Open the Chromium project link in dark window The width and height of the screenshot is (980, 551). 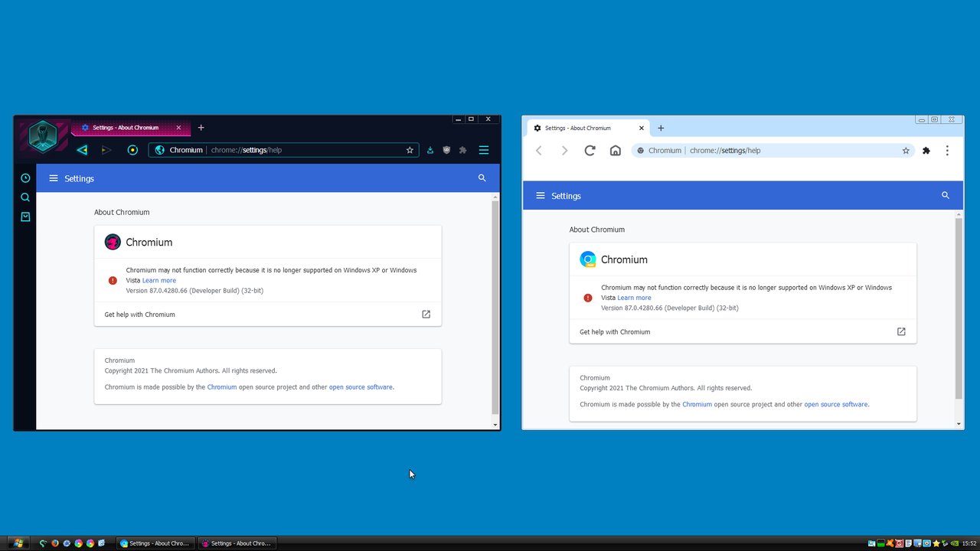pos(222,387)
